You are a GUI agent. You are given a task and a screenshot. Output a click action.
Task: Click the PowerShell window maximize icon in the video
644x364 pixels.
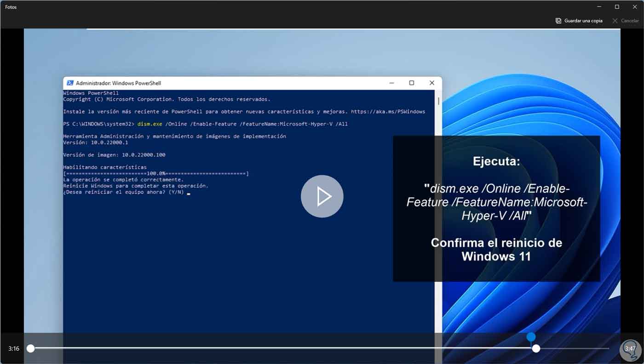coord(411,83)
